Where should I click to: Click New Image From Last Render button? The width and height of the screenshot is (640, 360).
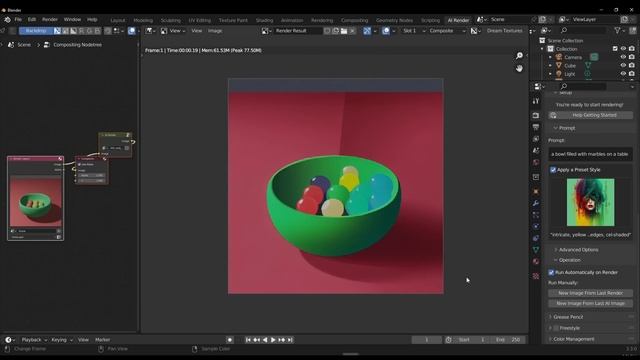(590, 293)
